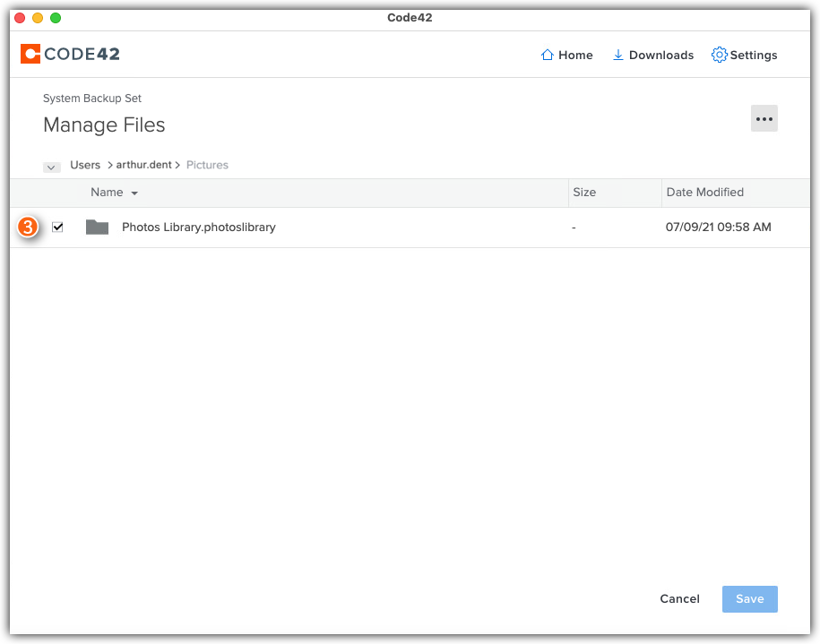Uncheck Photos Library.photoslibrary for restore
820x644 pixels.
pos(58,227)
